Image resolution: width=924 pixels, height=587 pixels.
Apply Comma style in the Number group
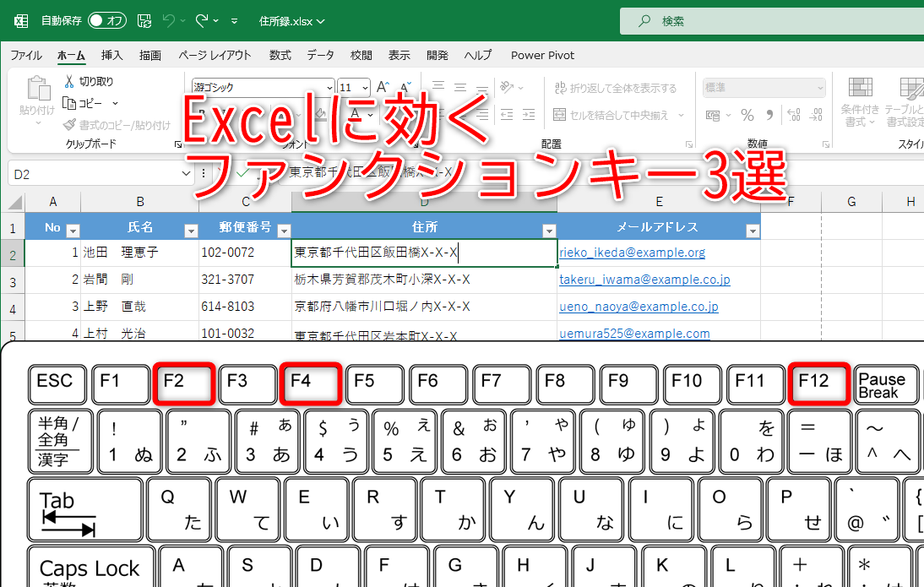point(768,113)
